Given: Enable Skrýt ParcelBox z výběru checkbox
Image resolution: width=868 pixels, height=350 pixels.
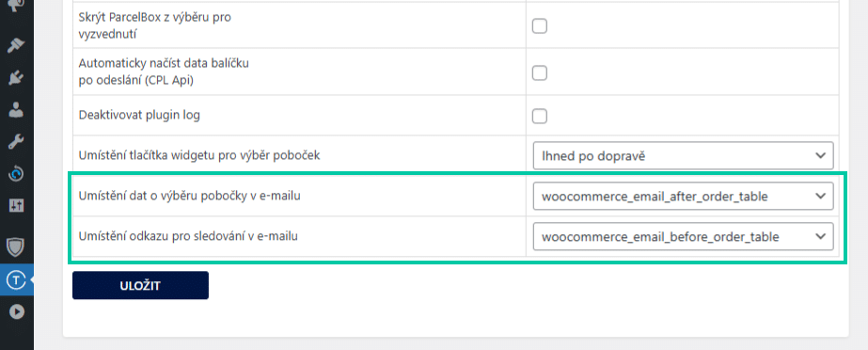Looking at the screenshot, I should (539, 25).
